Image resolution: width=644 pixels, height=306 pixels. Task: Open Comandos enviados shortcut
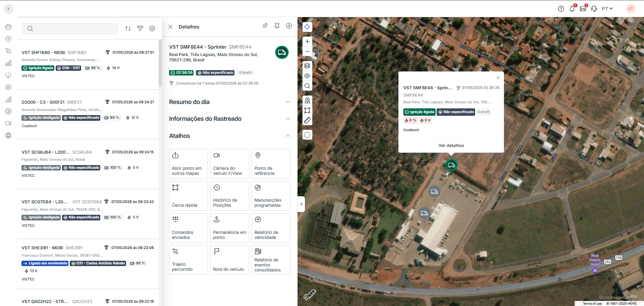click(189, 228)
